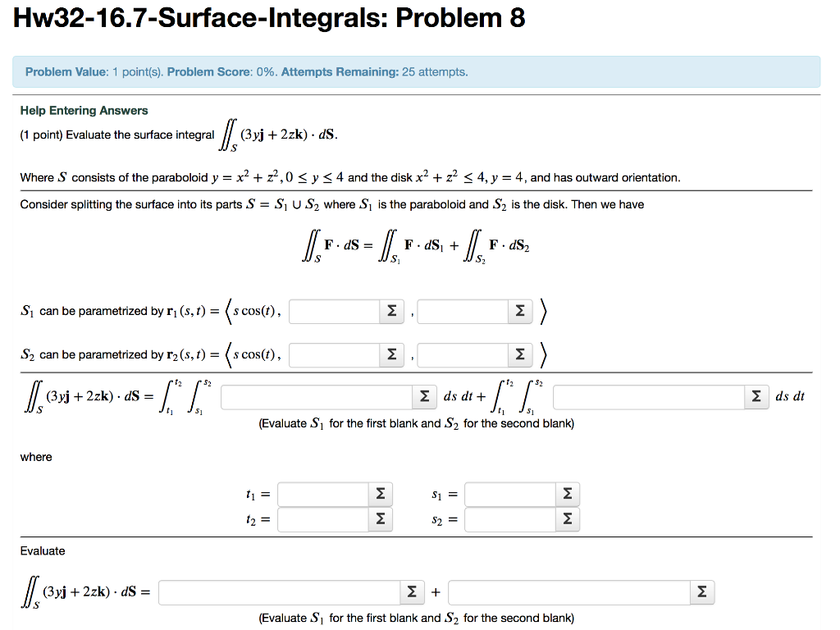The image size is (840, 630).
Task: Open equation editor for first final answer blank
Action: pyautogui.click(x=413, y=591)
